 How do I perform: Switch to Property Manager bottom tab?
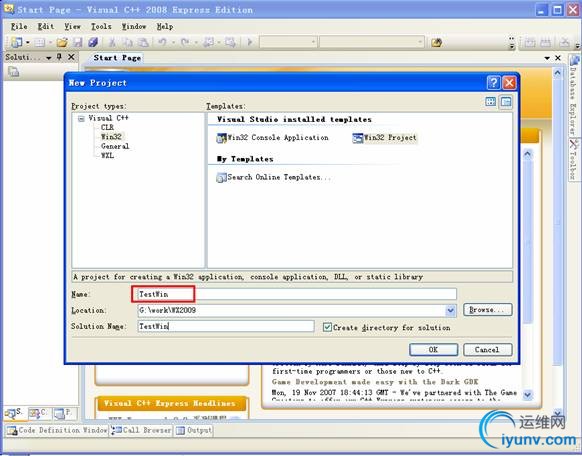click(x=65, y=413)
